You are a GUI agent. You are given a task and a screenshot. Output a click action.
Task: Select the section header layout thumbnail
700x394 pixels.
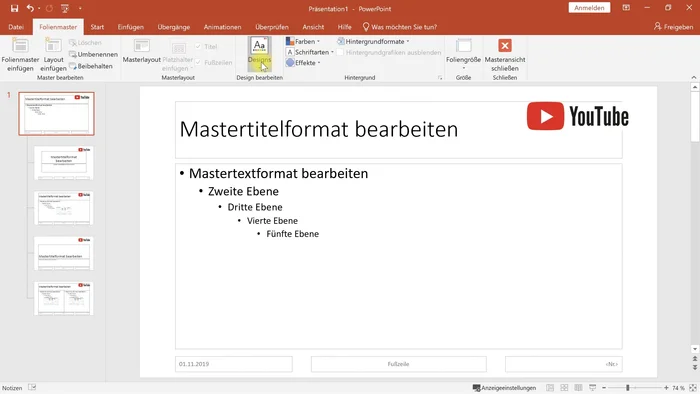pyautogui.click(x=64, y=253)
